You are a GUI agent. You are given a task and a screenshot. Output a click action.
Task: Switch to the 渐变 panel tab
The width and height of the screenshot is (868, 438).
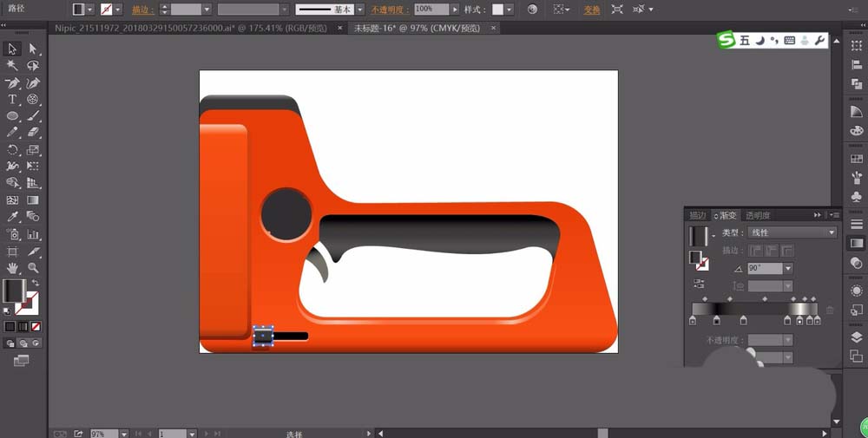point(726,215)
